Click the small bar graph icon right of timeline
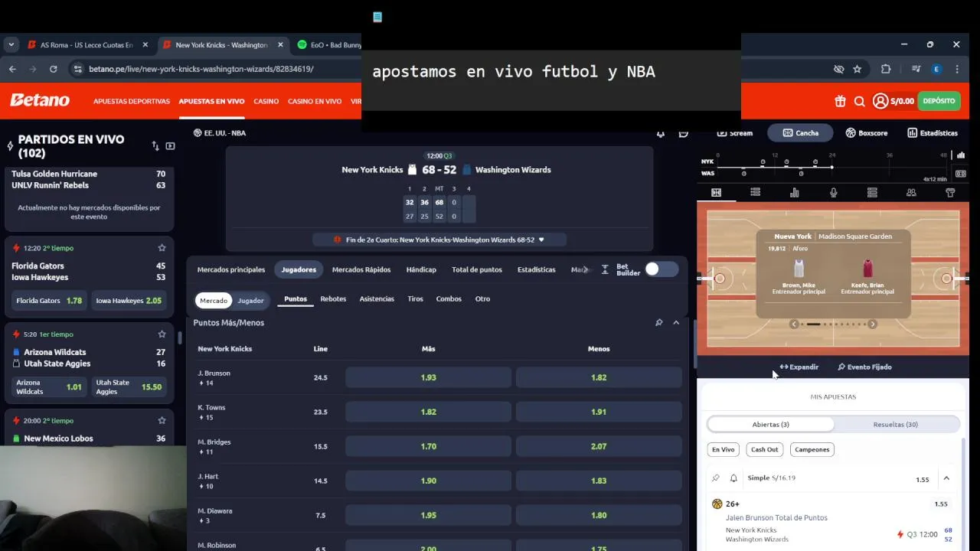This screenshot has width=980, height=551. pos(961,155)
